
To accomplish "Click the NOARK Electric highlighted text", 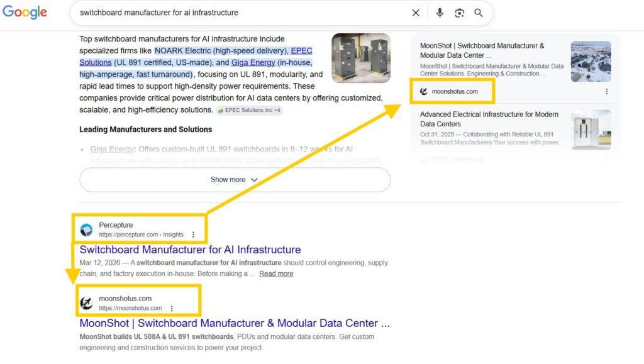I will coord(221,50).
